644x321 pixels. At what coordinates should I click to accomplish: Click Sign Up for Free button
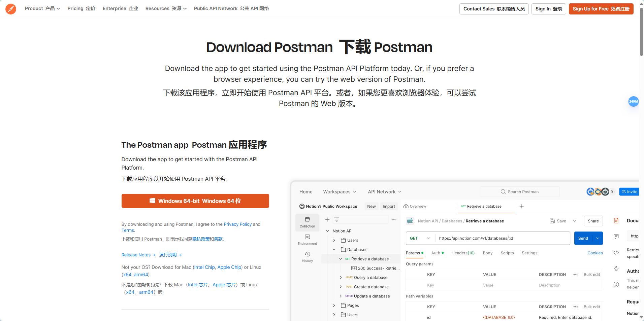(601, 9)
